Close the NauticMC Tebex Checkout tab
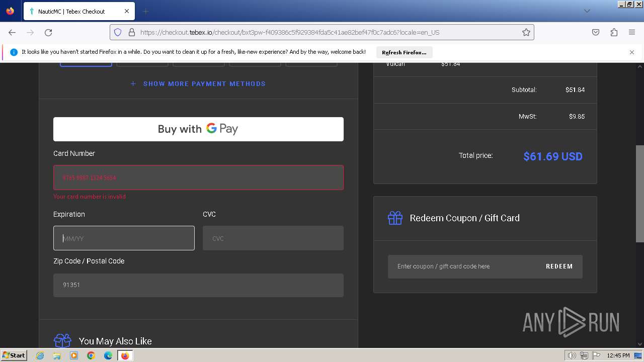This screenshot has width=644, height=362. coord(127,11)
